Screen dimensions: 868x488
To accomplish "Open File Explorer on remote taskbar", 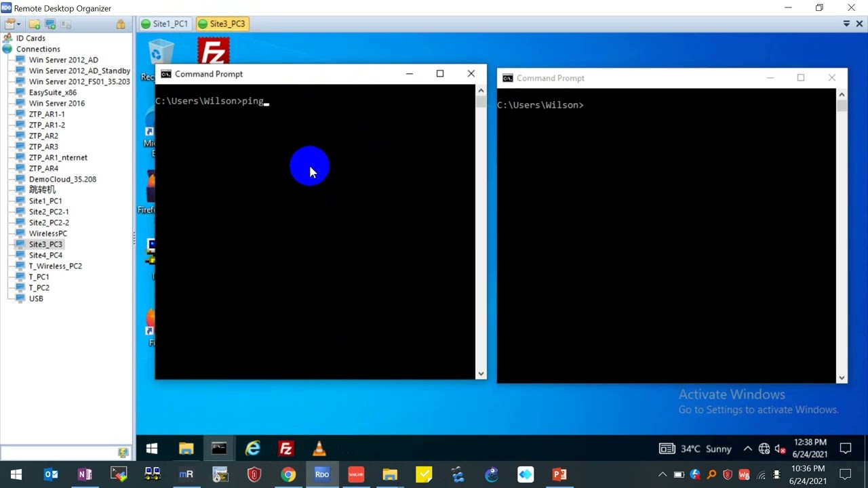I will [186, 449].
